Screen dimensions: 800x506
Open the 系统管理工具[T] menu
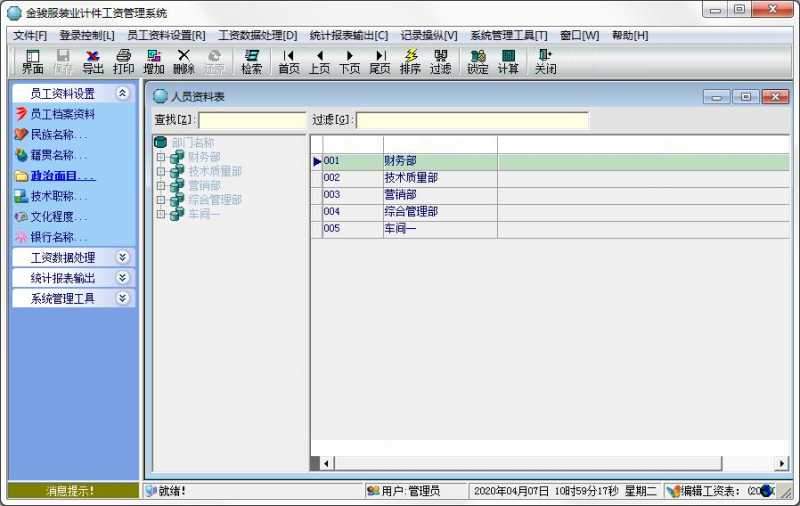(x=509, y=35)
